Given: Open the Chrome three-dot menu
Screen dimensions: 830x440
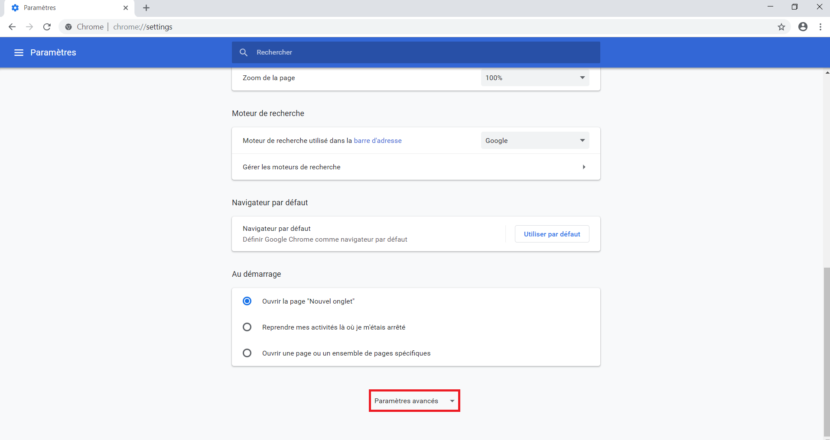Looking at the screenshot, I should (819, 27).
